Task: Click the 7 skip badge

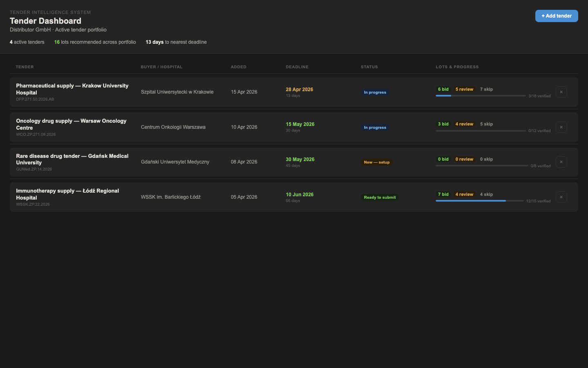Action: coord(486,89)
